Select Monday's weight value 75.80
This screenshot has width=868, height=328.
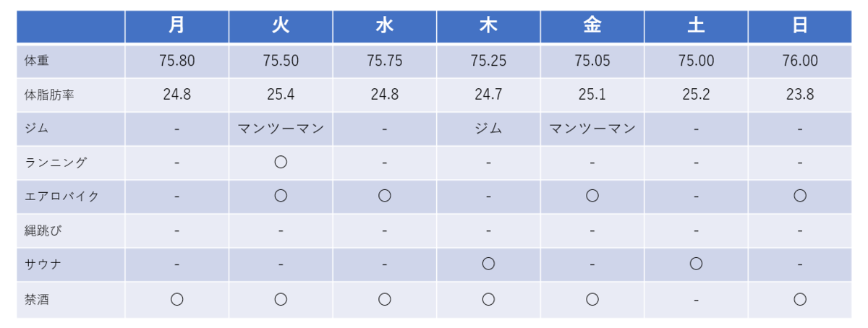(176, 61)
